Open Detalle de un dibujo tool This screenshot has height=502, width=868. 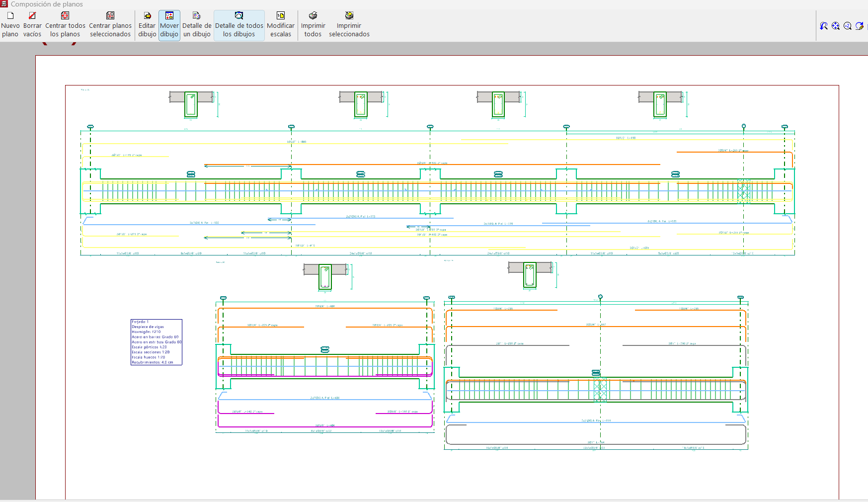pyautogui.click(x=197, y=25)
